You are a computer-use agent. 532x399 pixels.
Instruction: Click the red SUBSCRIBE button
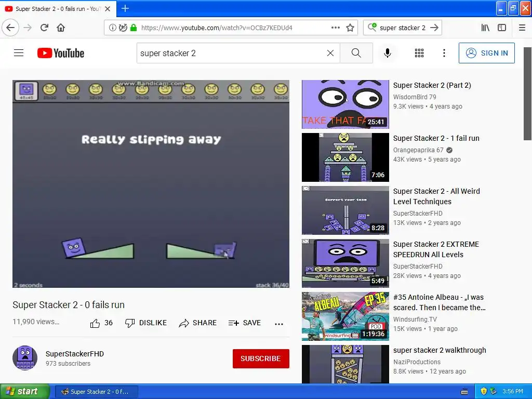pyautogui.click(x=261, y=358)
